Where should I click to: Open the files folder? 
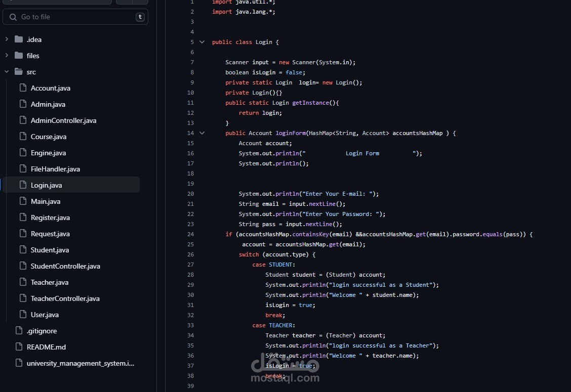33,56
